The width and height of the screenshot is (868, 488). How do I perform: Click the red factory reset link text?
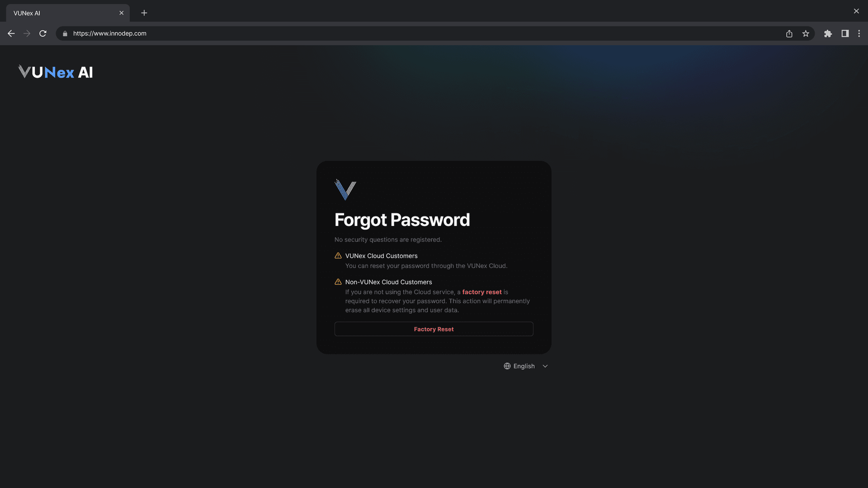pyautogui.click(x=482, y=292)
